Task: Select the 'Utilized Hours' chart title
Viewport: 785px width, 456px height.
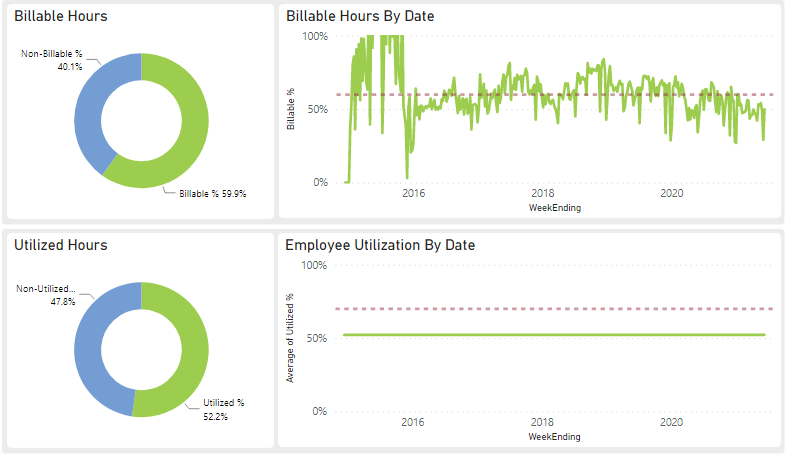Action: click(61, 245)
